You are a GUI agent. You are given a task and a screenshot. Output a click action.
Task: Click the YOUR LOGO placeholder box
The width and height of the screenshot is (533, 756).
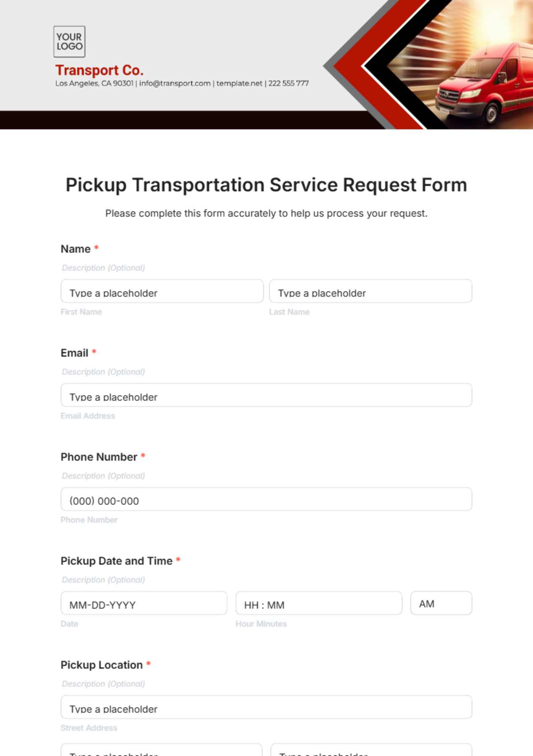[x=69, y=42]
